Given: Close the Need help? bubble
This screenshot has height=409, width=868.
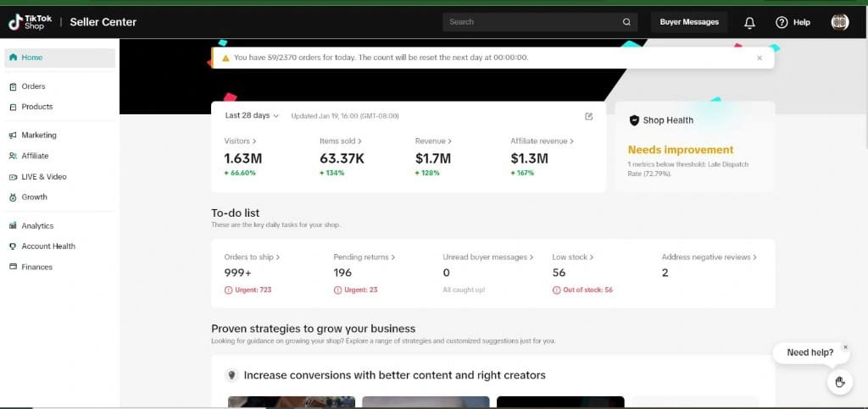Looking at the screenshot, I should click(x=845, y=347).
